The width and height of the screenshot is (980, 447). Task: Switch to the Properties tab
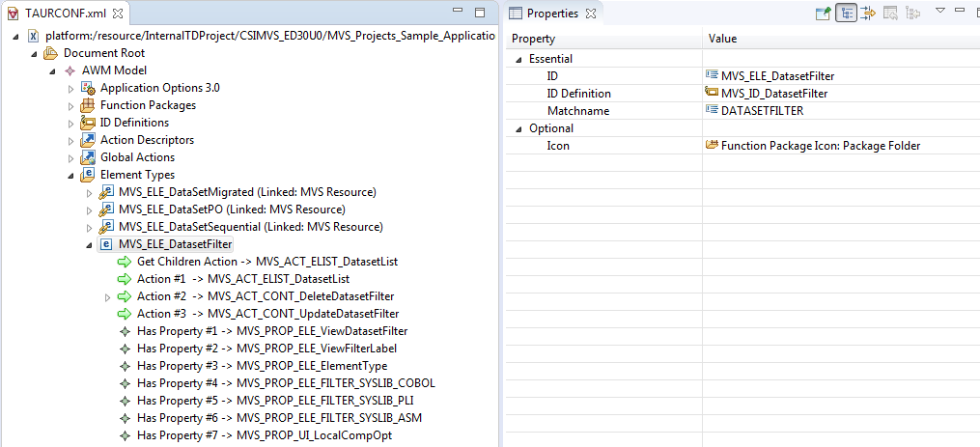pyautogui.click(x=552, y=14)
